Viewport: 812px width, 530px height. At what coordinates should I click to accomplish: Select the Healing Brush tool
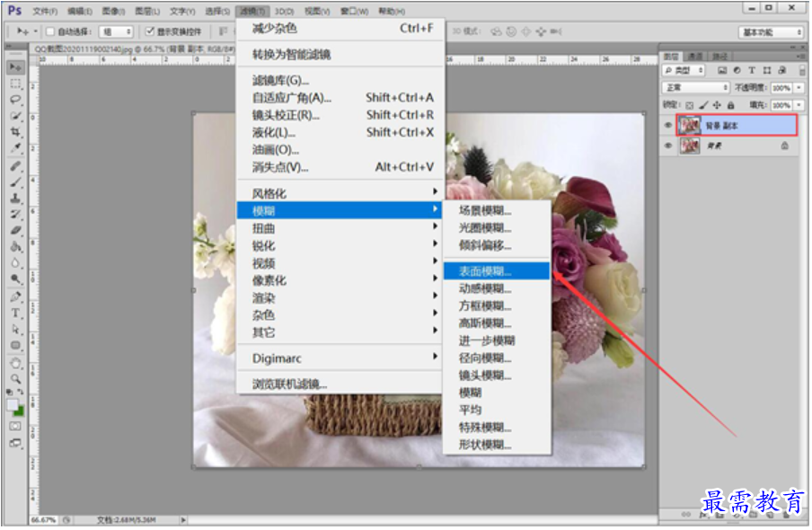click(15, 166)
